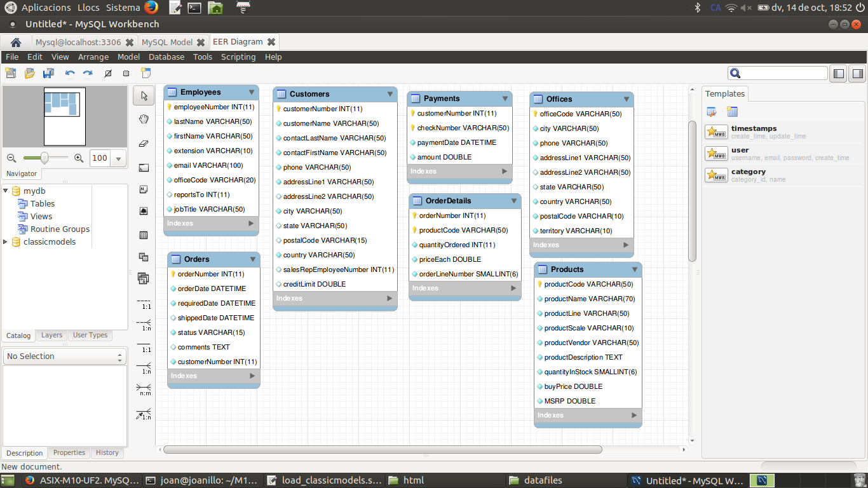
Task: Select the hand pan tool
Action: click(x=144, y=119)
